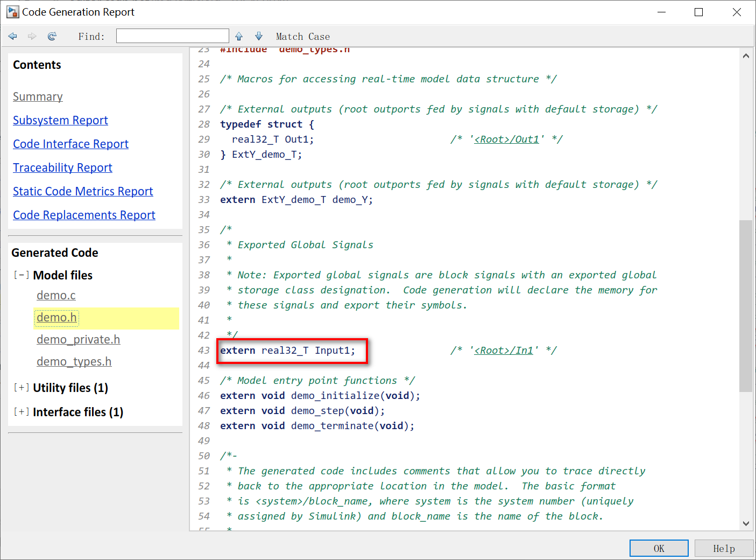Screen dimensions: 756x560
Task: Click the 'demo_terminate(void)' declaration line
Action: 317,426
